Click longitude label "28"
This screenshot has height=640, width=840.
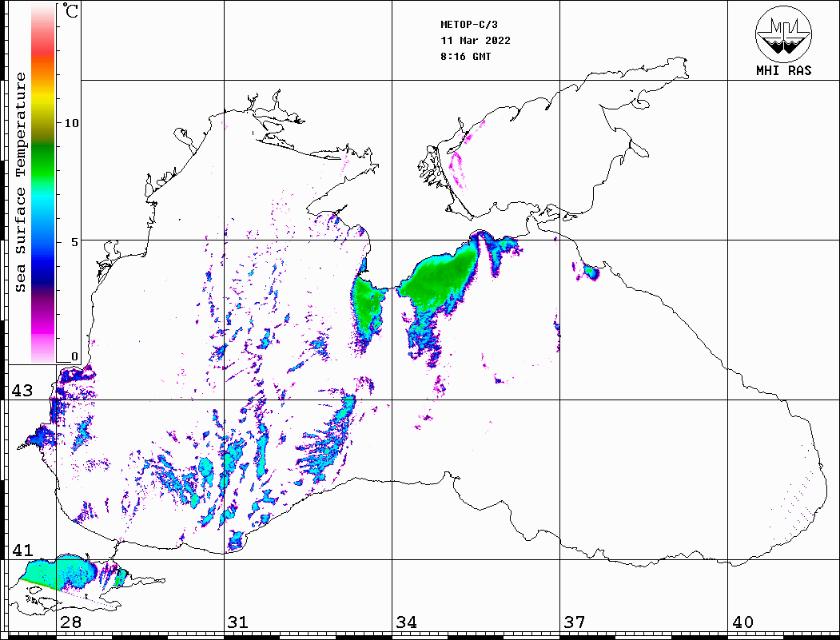click(x=70, y=622)
